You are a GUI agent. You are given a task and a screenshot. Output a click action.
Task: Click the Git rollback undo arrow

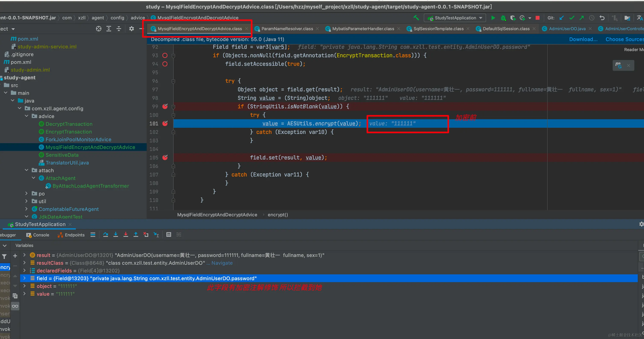[x=602, y=18]
